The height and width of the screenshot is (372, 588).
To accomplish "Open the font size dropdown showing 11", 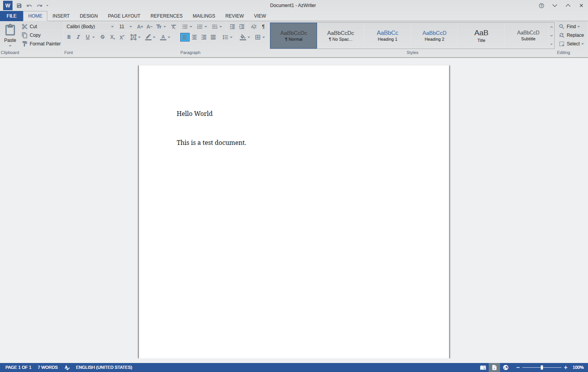I will 125,27.
